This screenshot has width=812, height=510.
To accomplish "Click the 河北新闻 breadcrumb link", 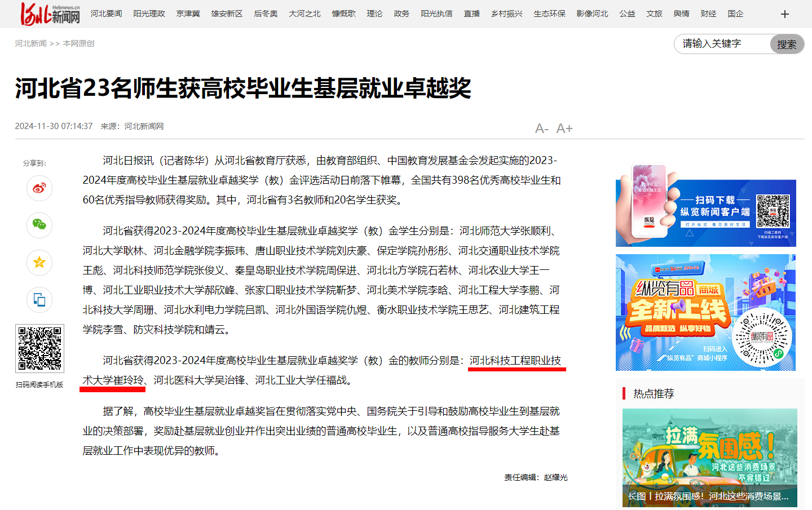I will coord(30,43).
